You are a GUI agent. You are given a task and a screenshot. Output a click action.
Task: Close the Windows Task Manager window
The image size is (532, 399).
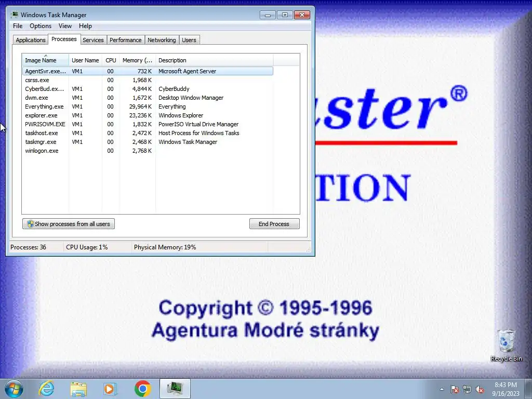pyautogui.click(x=302, y=15)
